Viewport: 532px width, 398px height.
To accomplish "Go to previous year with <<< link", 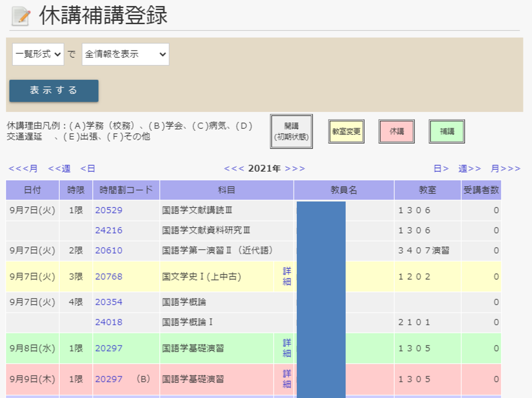I will coord(234,169).
